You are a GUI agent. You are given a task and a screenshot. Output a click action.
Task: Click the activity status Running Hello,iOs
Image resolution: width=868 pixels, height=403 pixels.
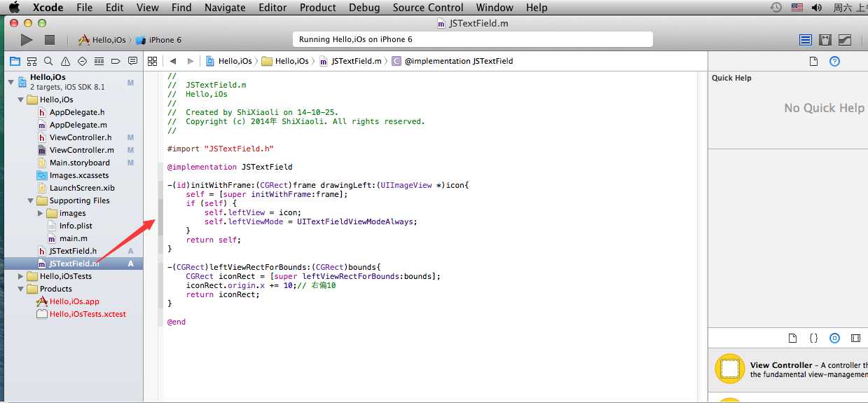[472, 40]
